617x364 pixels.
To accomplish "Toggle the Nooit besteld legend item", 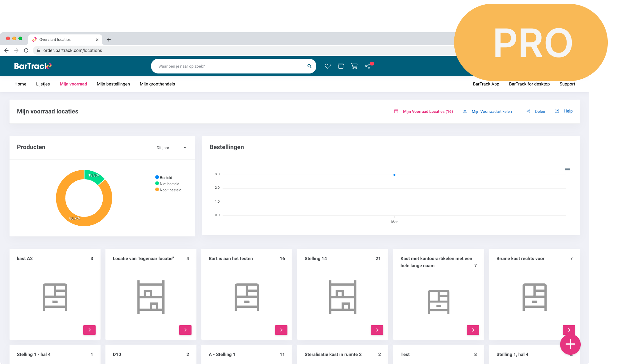I will click(x=168, y=190).
